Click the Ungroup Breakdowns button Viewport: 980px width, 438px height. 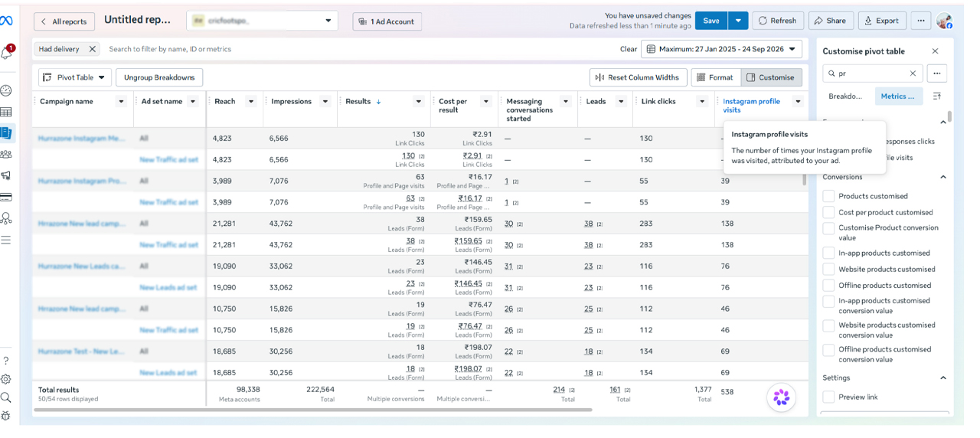159,77
